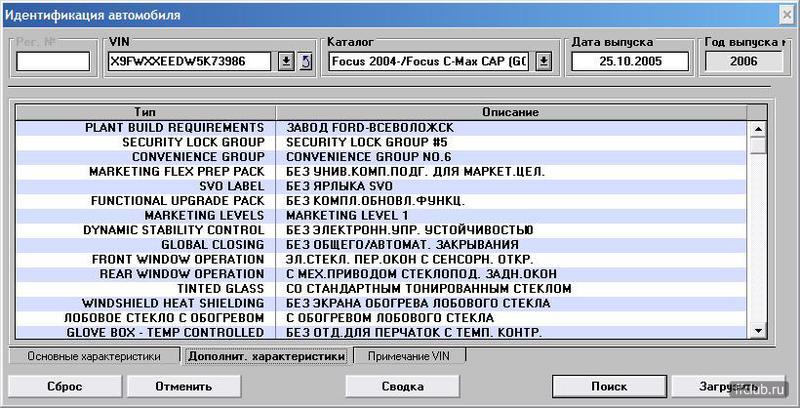
Task: Click the vertical scrollbar thumb
Action: 758,145
